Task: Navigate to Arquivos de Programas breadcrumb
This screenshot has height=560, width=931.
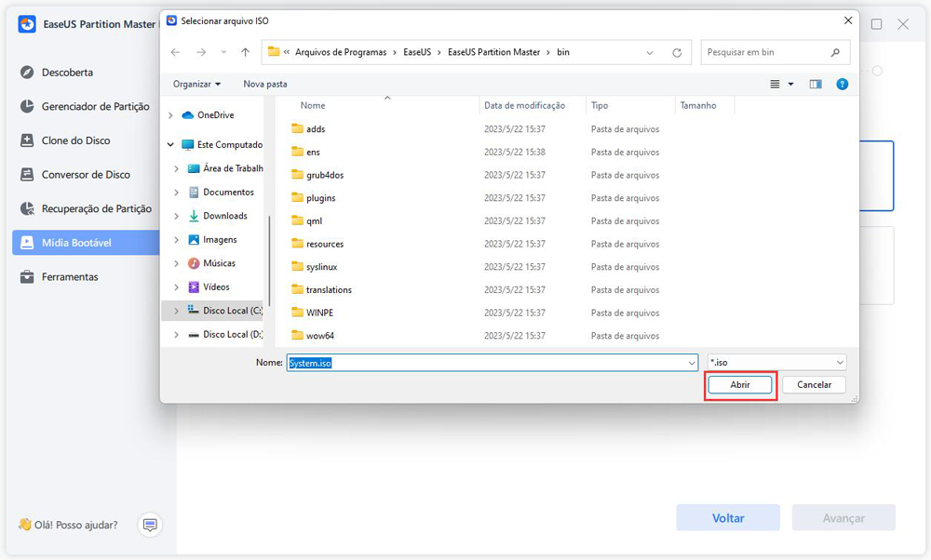Action: 341,52
